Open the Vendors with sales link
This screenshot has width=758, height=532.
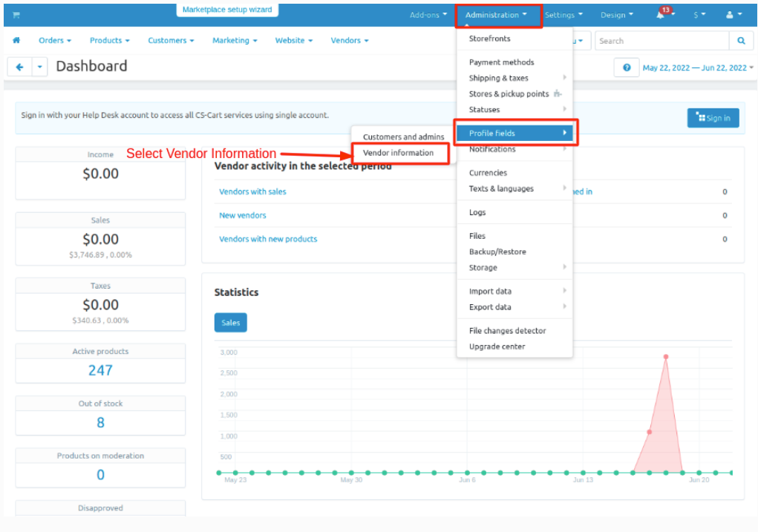(252, 191)
